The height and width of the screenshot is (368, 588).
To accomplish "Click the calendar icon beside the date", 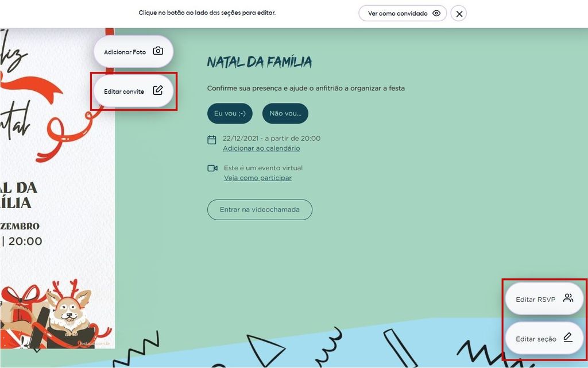I will [212, 140].
